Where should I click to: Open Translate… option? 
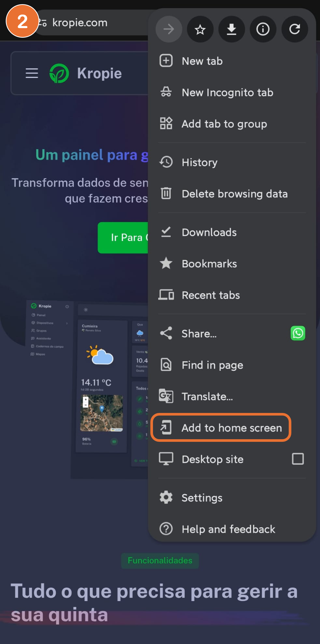(207, 396)
